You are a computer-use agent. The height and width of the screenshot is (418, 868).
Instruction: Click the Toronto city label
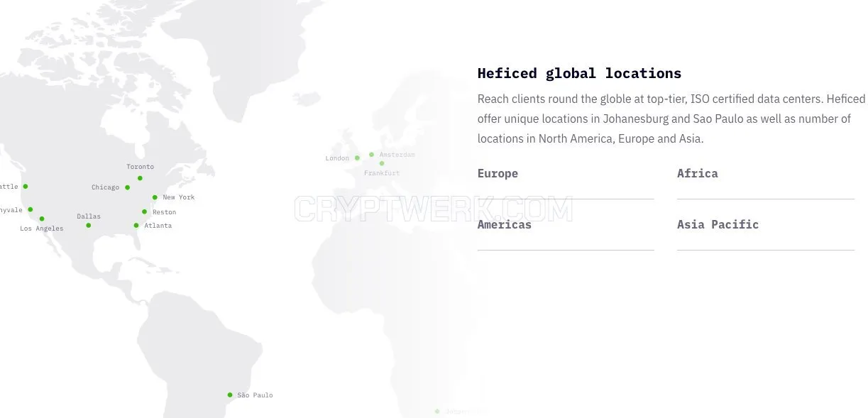[x=141, y=167]
